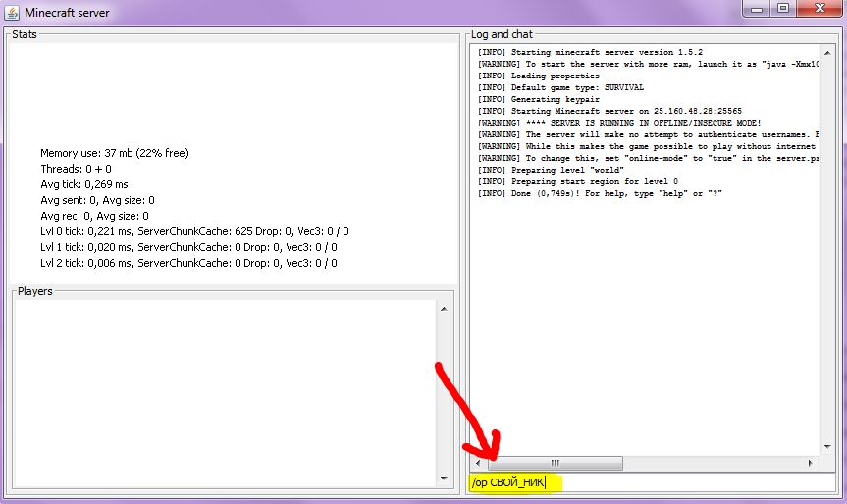Viewport: 847px width, 504px height.
Task: Click the down arrow of the log vertical scrollbar
Action: (x=827, y=447)
